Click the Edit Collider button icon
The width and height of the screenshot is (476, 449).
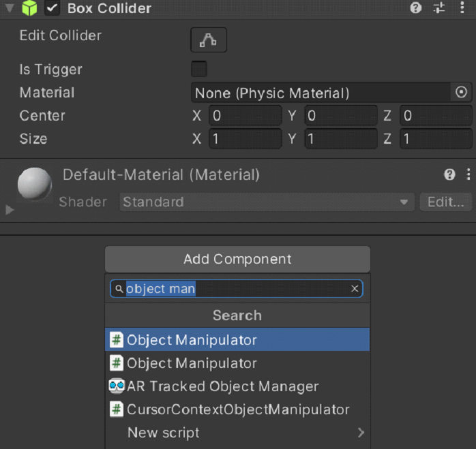coord(208,40)
